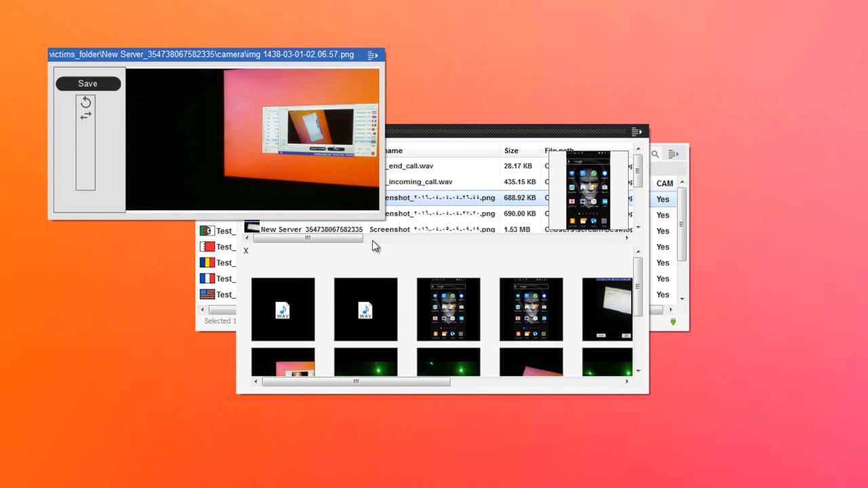This screenshot has height=488, width=868.
Task: Open the third thumbnail showing phone home screen
Action: pyautogui.click(x=448, y=309)
